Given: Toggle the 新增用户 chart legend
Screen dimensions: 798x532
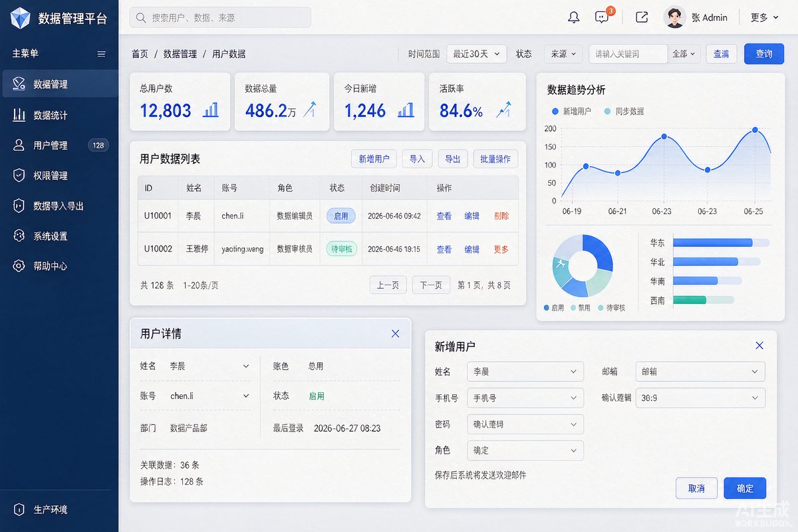Looking at the screenshot, I should coord(571,111).
